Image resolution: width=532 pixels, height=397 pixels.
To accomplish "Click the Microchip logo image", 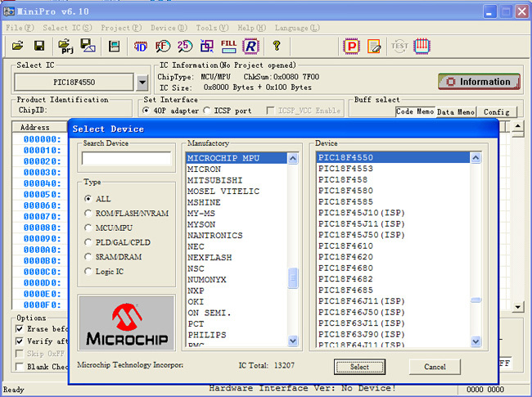I will click(x=127, y=323).
